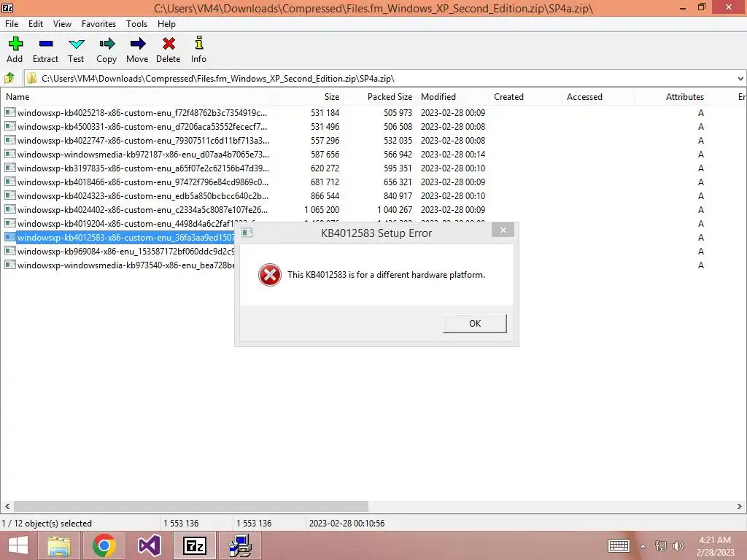Go up one folder level icon
The height and width of the screenshot is (560, 747).
pyautogui.click(x=9, y=78)
